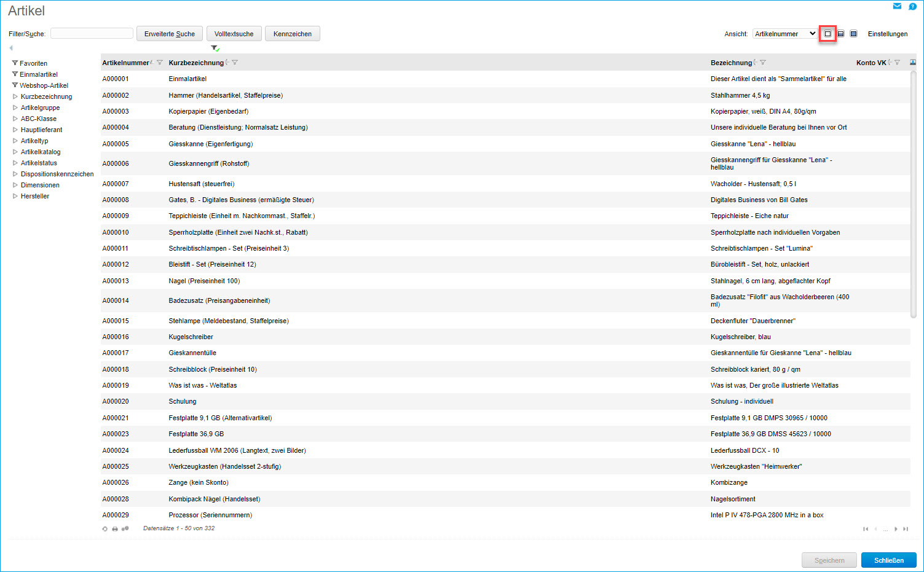Collapse the left sidebar with the small arrow

click(x=11, y=48)
